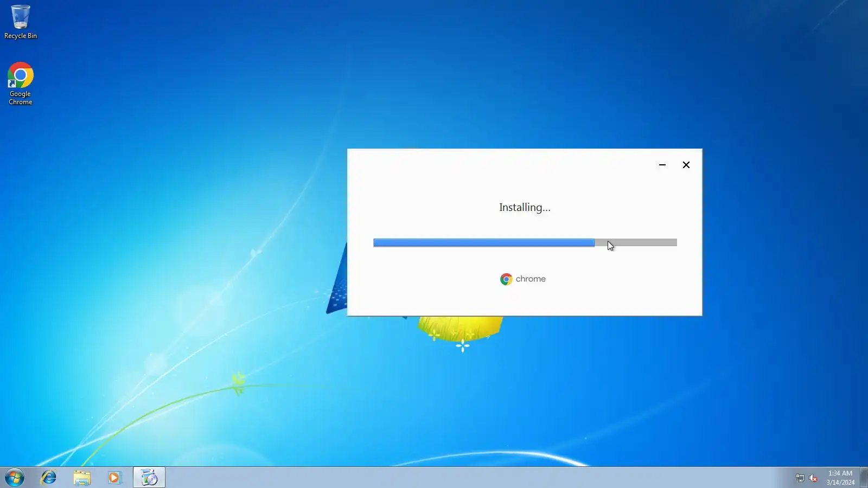Launch Internet Explorer from the taskbar

49,478
